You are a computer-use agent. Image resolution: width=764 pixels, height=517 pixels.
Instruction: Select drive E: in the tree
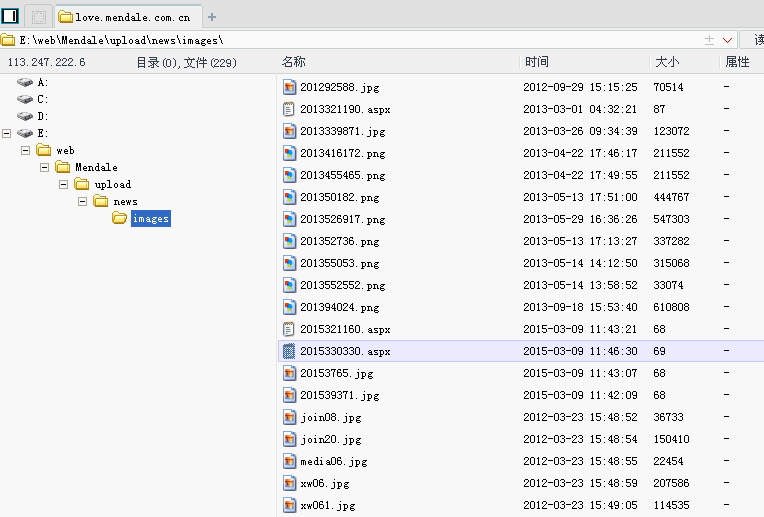pyautogui.click(x=33, y=133)
